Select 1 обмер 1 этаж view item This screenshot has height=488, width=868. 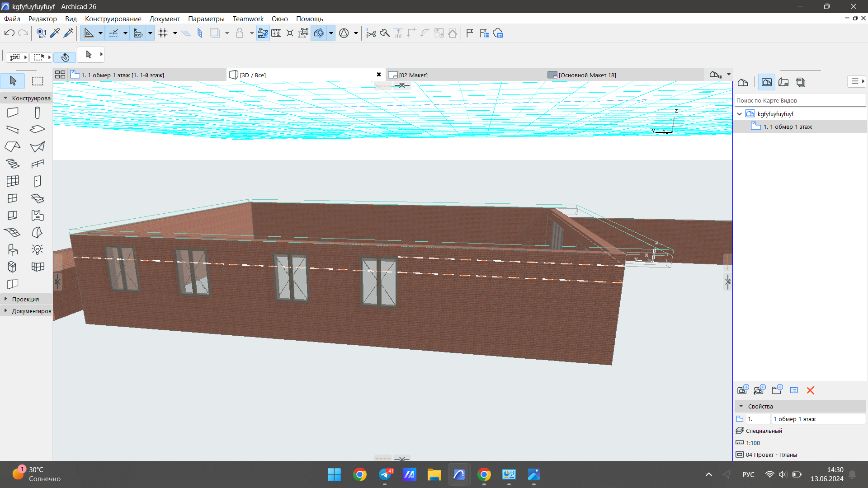click(788, 127)
